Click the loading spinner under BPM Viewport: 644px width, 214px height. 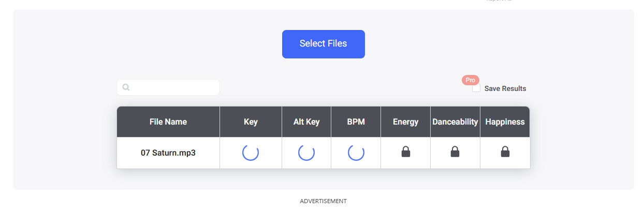coord(356,153)
